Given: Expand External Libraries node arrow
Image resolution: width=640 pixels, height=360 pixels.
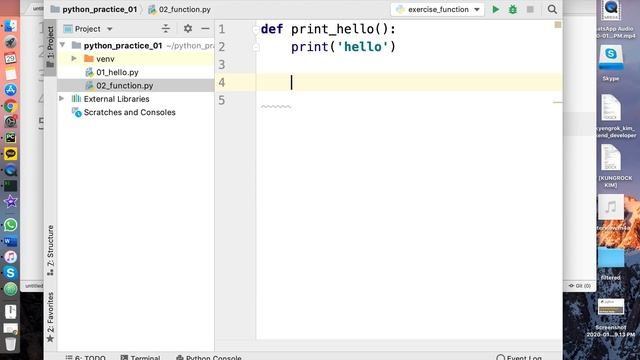Looking at the screenshot, I should (62, 98).
